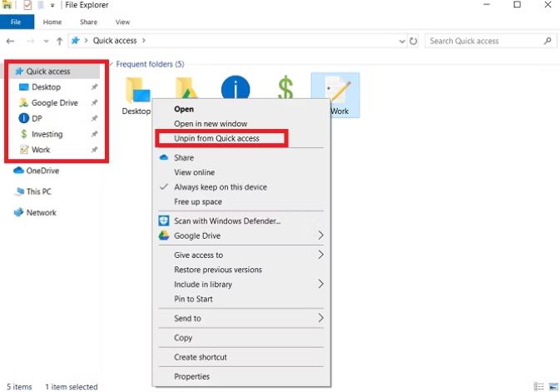Toggle 'Always keep on this device' option
Viewport: 560px width, 392px height.
pyautogui.click(x=221, y=187)
